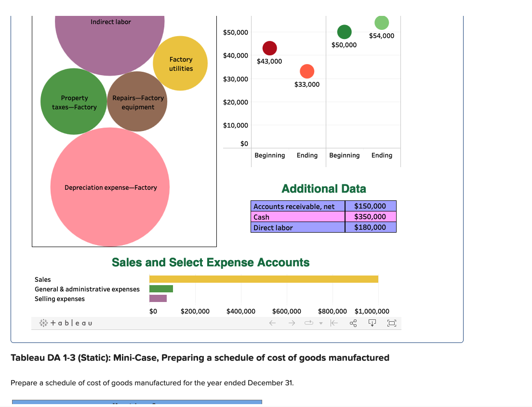
Task: Download the Tableau dashboard
Action: click(372, 323)
